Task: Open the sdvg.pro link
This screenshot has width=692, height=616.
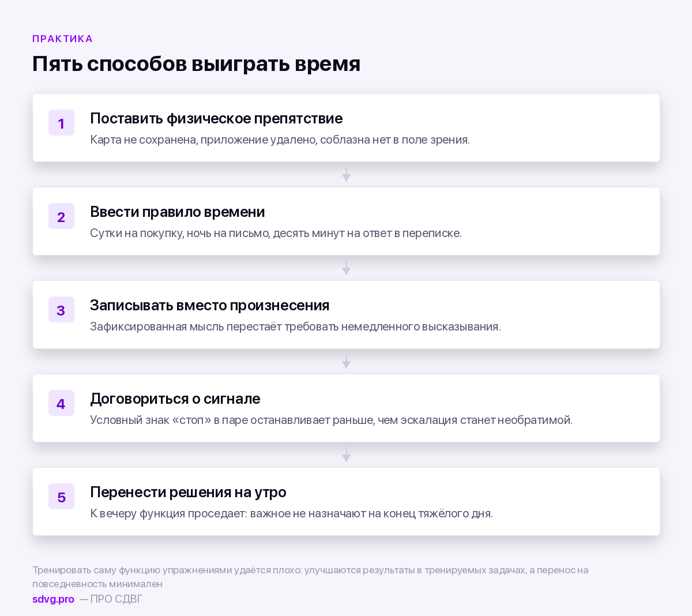Action: (53, 599)
